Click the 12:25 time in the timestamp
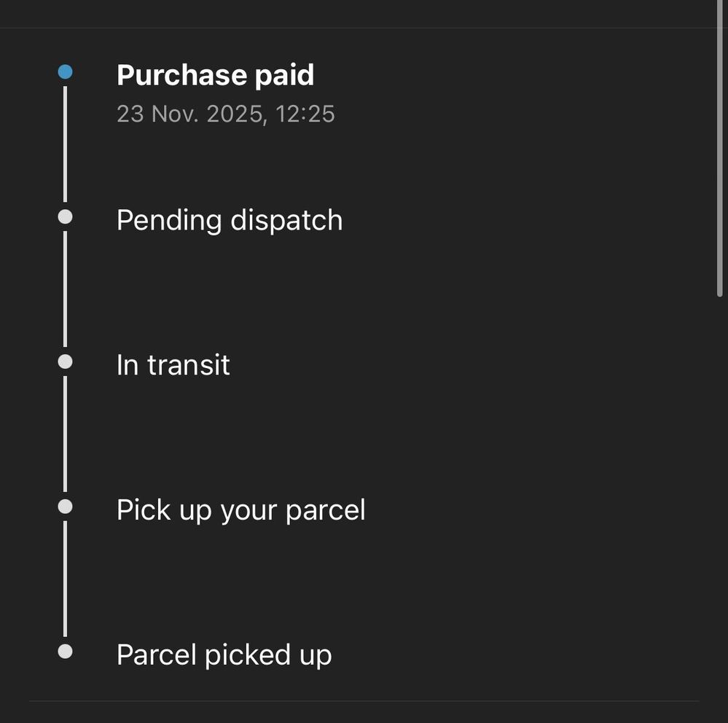Image resolution: width=728 pixels, height=723 pixels. tap(305, 114)
